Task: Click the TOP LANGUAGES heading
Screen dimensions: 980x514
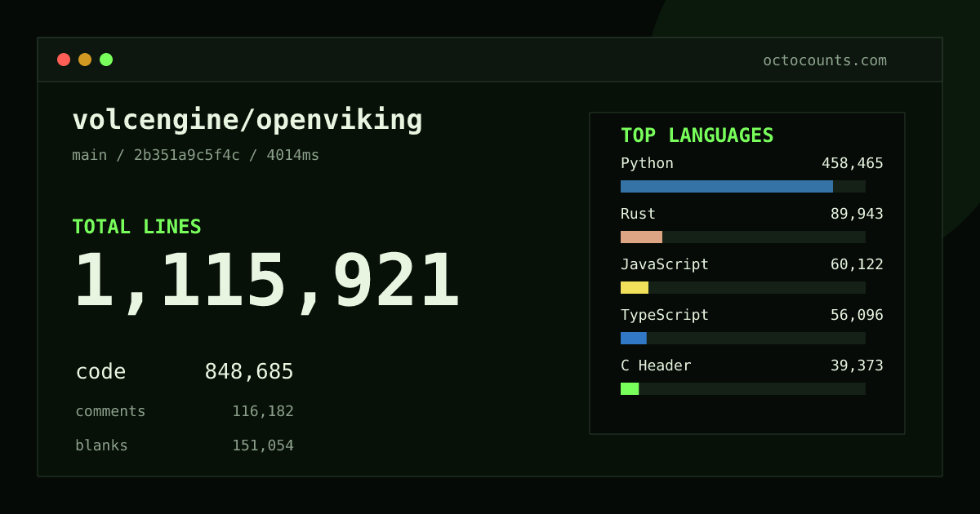Action: (697, 135)
